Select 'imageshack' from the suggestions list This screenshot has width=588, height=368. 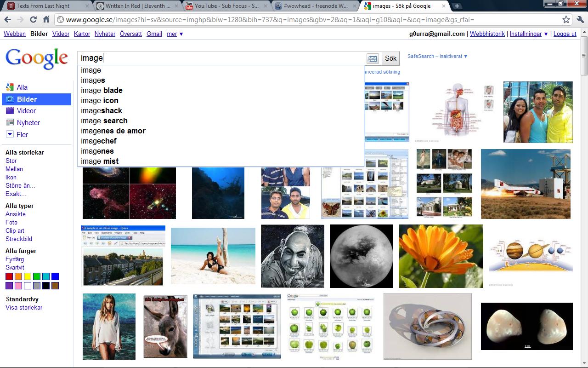point(102,111)
